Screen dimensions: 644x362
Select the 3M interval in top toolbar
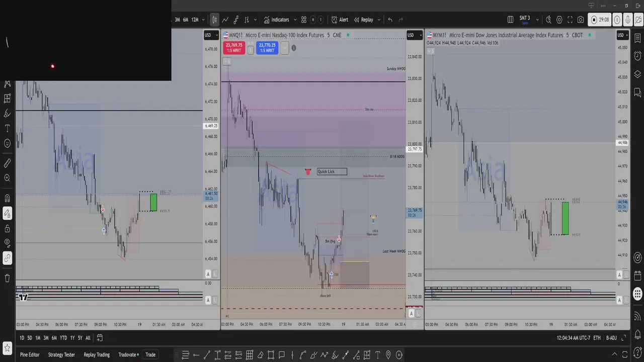(178, 20)
